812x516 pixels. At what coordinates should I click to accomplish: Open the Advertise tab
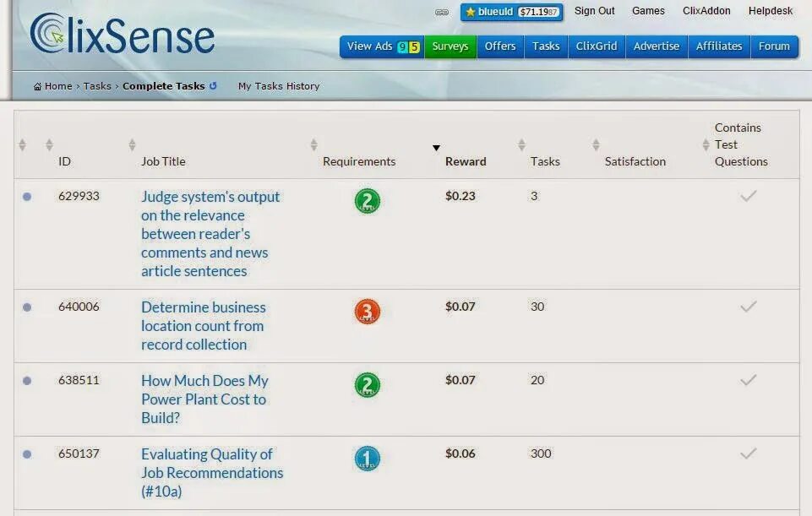tap(657, 46)
